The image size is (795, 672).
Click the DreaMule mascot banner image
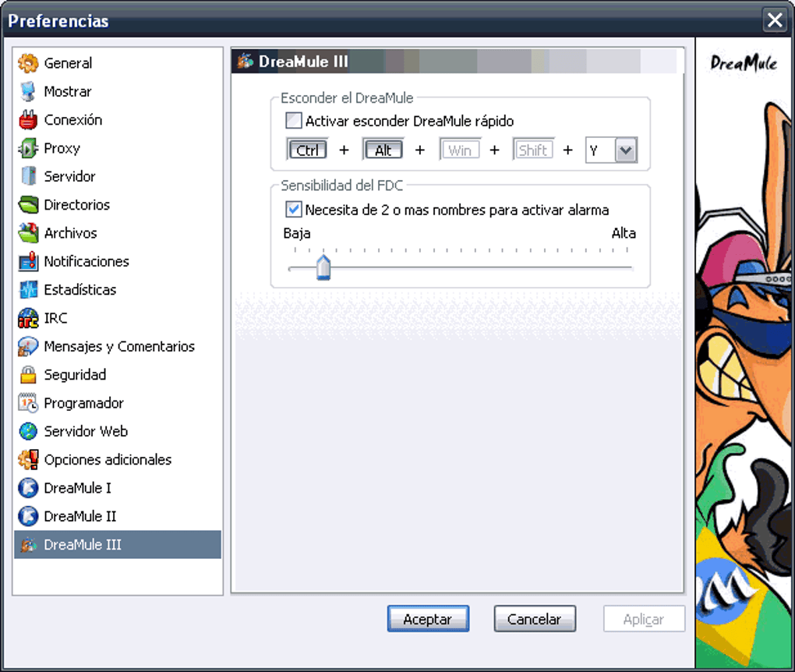743,352
